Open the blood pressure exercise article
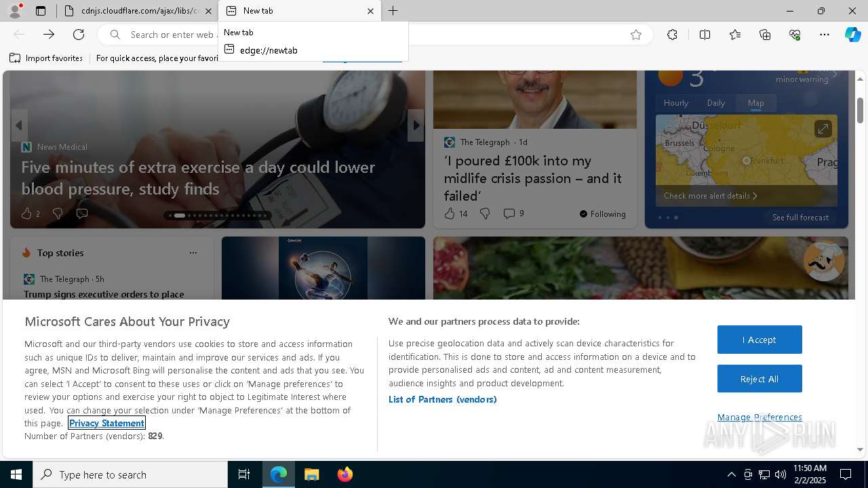The image size is (868, 488). click(x=198, y=178)
